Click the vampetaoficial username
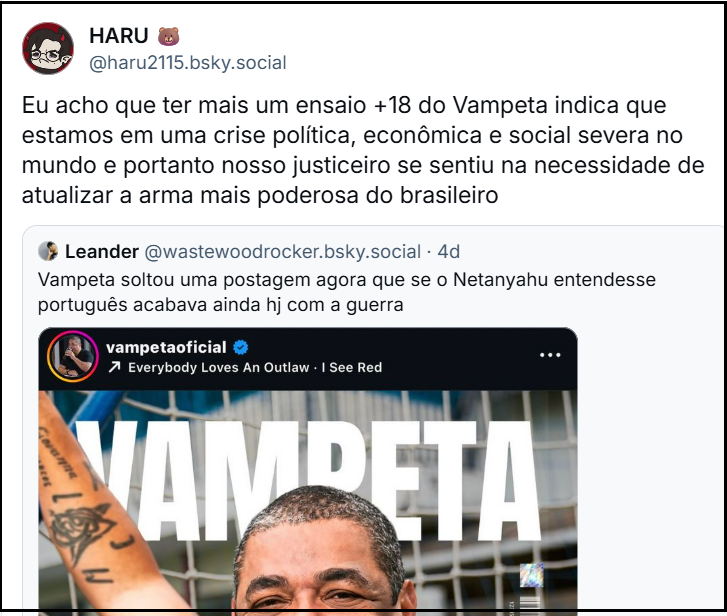The height and width of the screenshot is (616, 727). point(166,347)
